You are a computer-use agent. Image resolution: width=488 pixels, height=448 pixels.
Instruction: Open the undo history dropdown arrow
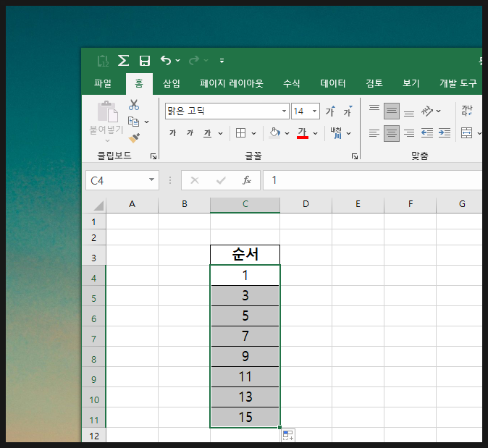pos(177,60)
